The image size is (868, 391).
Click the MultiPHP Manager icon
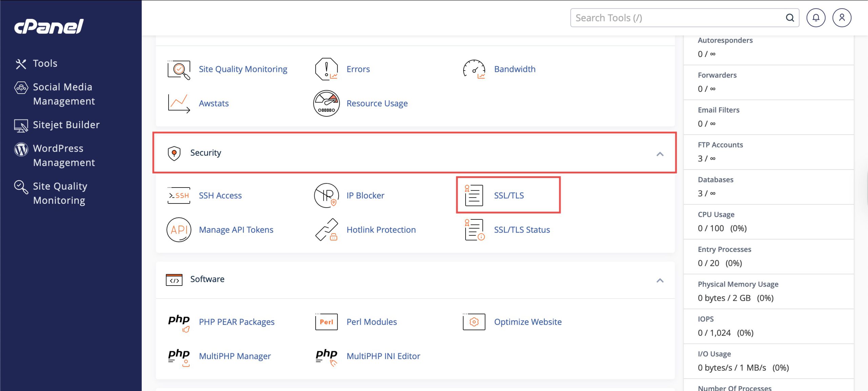tap(179, 357)
